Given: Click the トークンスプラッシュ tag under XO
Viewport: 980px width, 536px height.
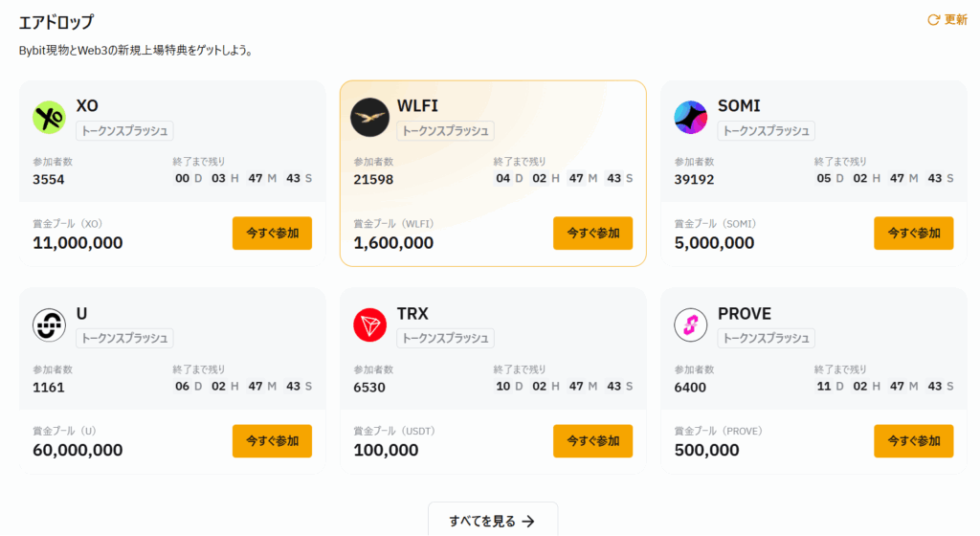Looking at the screenshot, I should click(124, 131).
